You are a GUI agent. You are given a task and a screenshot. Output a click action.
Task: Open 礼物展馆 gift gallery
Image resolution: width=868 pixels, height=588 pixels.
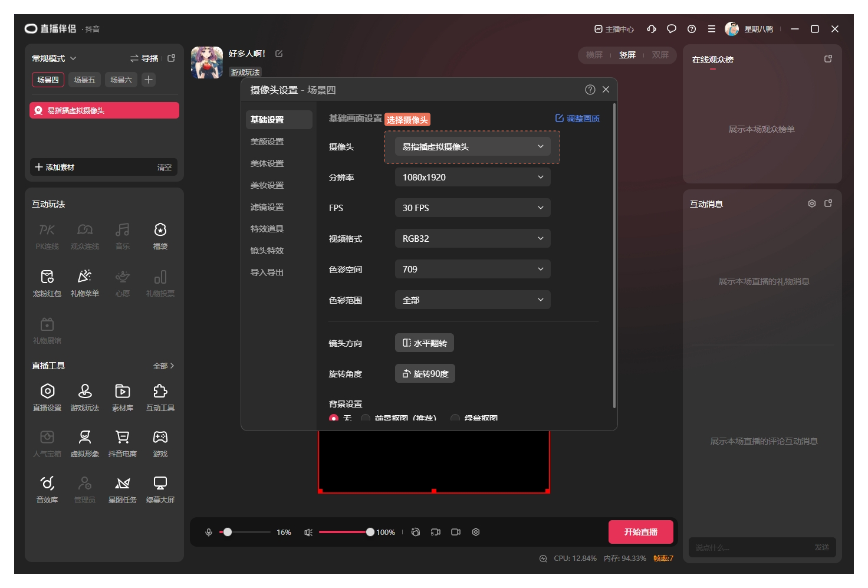click(47, 330)
